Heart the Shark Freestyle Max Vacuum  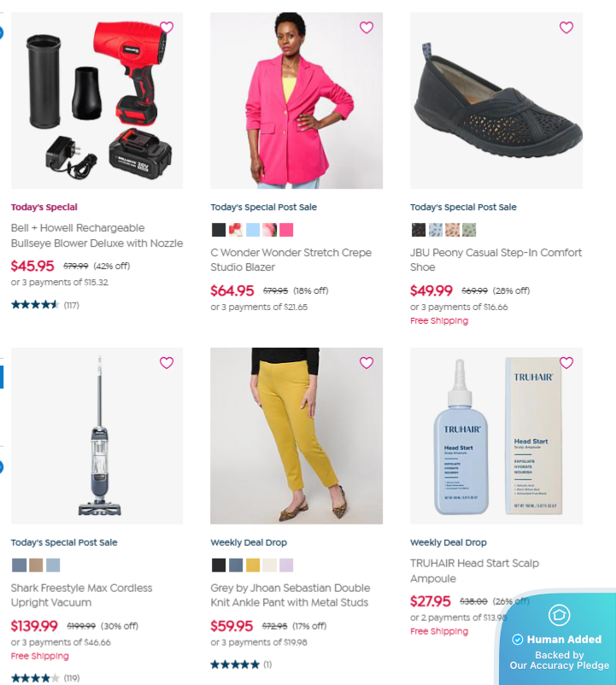pyautogui.click(x=167, y=363)
